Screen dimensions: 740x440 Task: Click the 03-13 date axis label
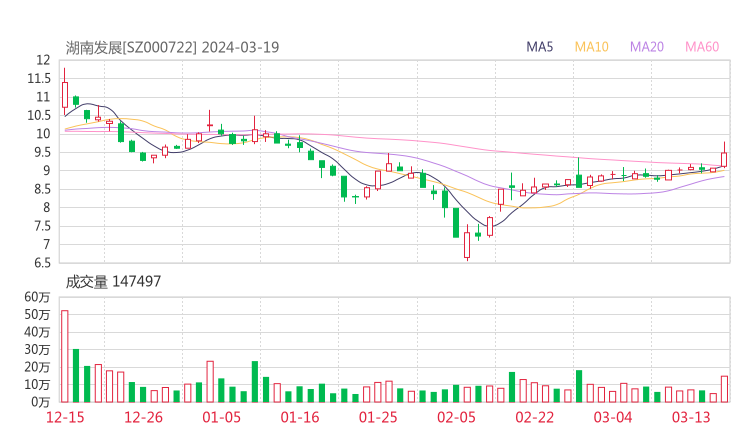coord(691,417)
